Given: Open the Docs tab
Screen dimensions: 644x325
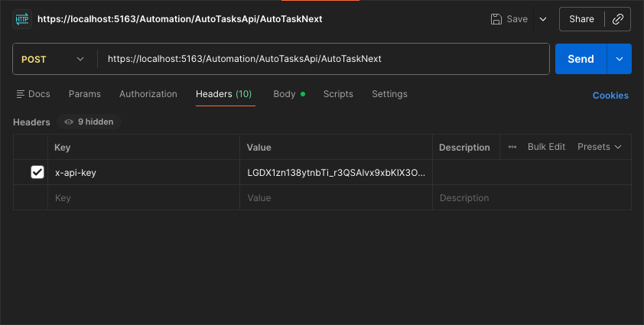Looking at the screenshot, I should click(33, 94).
